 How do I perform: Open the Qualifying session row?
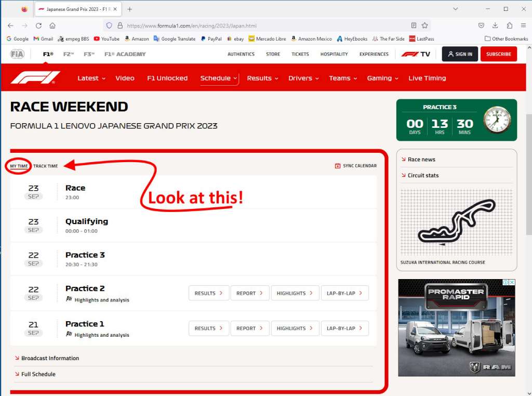pyautogui.click(x=193, y=226)
